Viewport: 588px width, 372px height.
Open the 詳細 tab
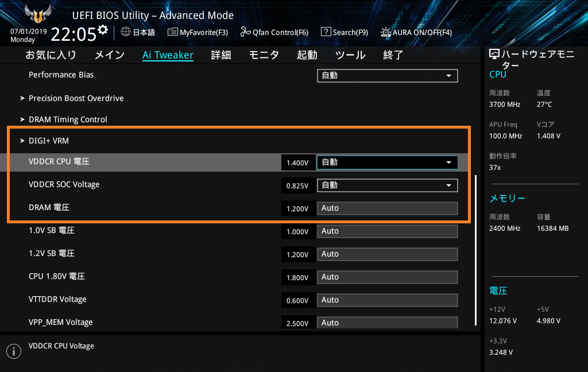pyautogui.click(x=221, y=55)
